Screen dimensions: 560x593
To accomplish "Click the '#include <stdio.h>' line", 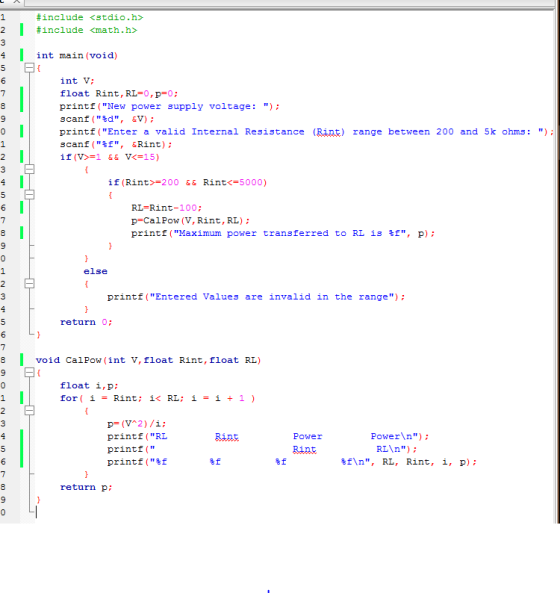I will pyautogui.click(x=90, y=17).
